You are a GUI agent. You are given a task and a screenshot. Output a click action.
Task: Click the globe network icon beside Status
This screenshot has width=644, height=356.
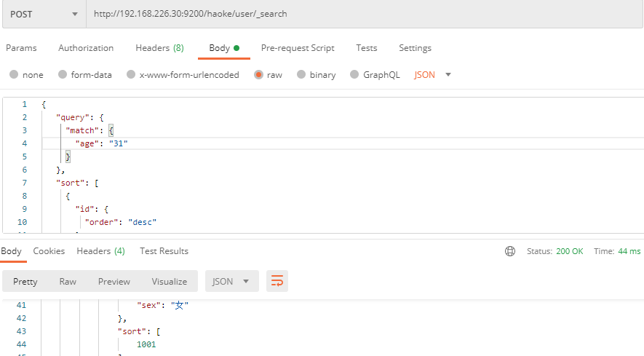(x=509, y=251)
